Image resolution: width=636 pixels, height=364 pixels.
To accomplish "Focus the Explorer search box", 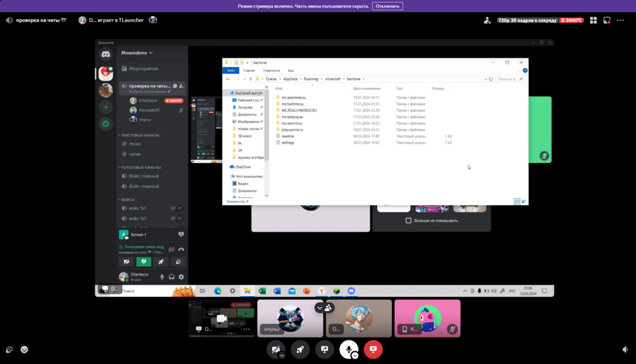I will pos(510,79).
